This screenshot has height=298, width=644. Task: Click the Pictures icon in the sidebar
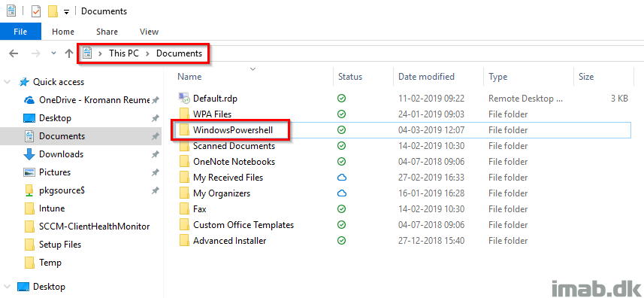point(29,172)
